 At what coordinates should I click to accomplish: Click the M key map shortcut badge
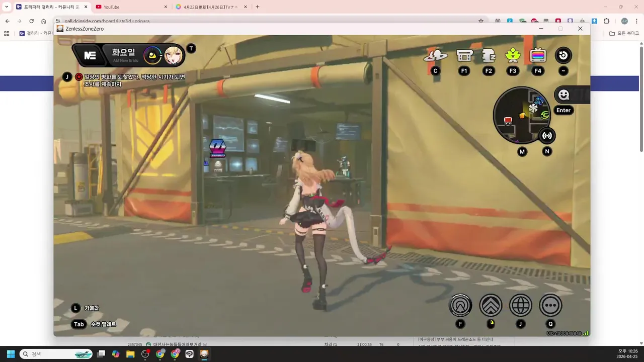[x=522, y=151]
